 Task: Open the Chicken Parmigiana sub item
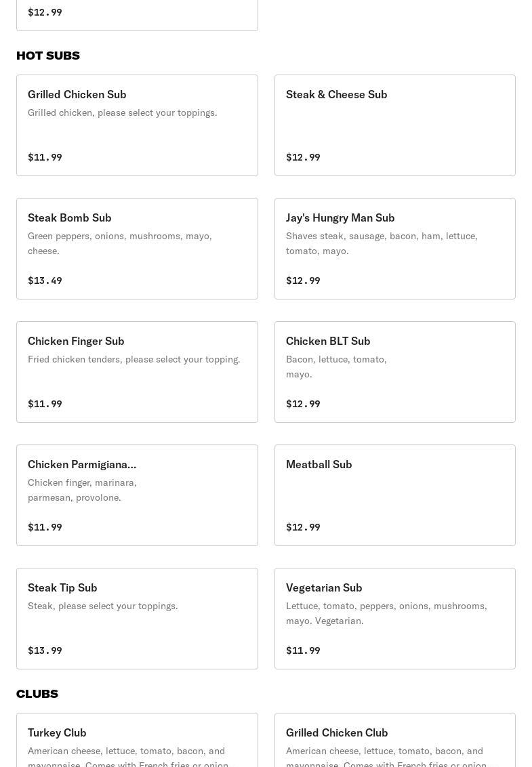[137, 495]
